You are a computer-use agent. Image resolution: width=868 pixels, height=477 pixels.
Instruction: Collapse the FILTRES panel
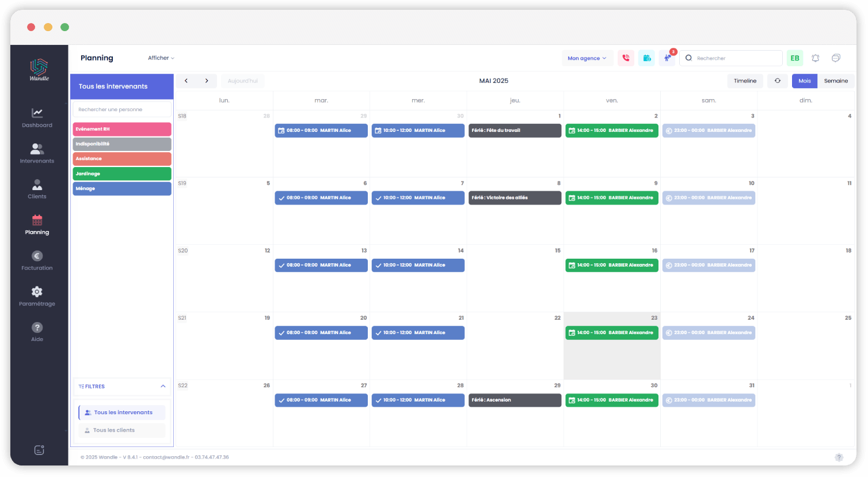tap(163, 386)
